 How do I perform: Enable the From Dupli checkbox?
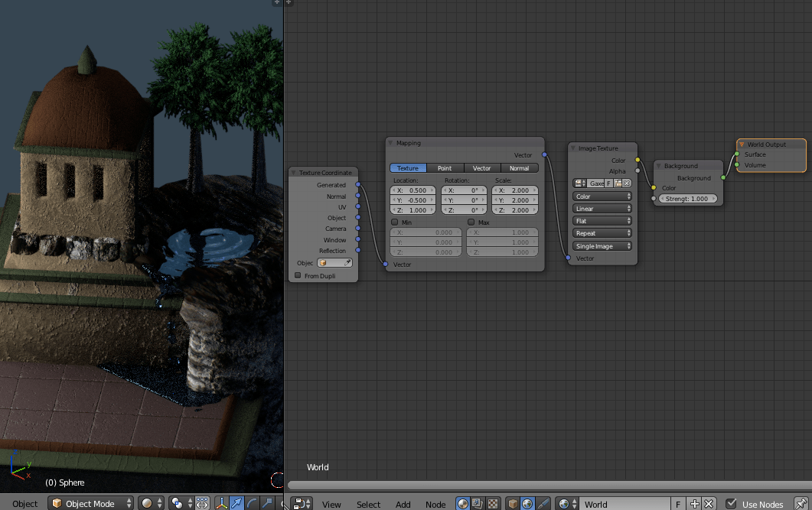click(x=298, y=275)
